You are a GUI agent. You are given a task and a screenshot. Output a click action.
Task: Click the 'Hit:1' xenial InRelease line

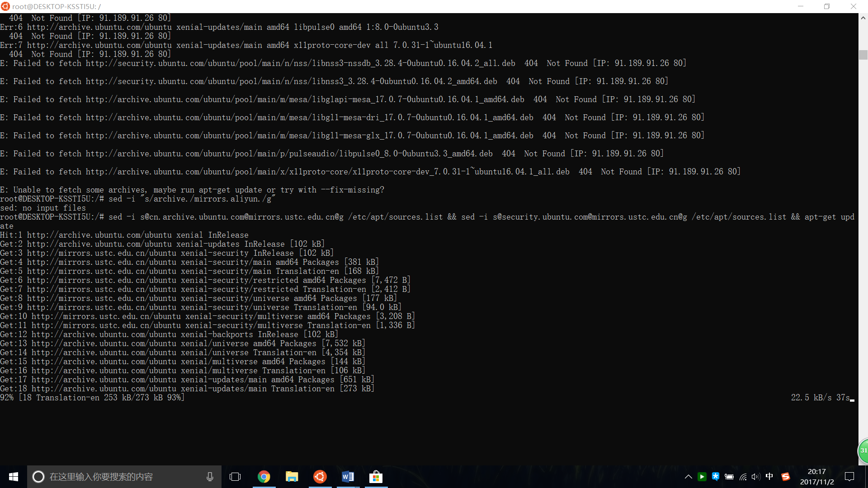tap(124, 235)
